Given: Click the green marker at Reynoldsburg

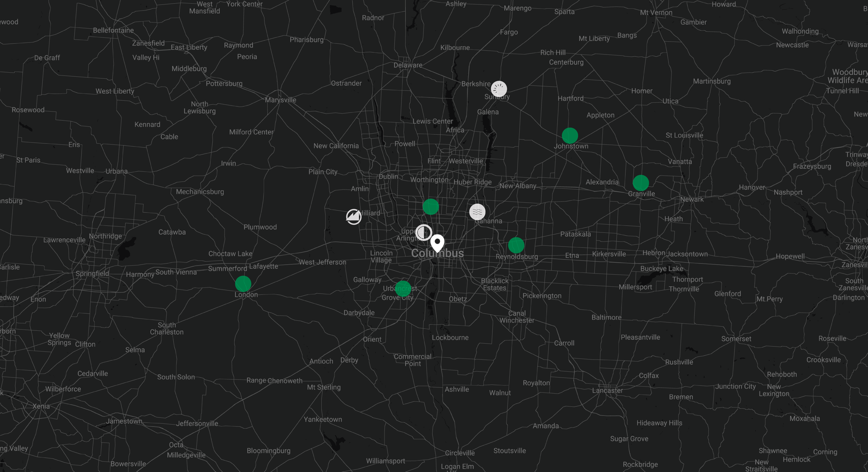Looking at the screenshot, I should (x=516, y=245).
